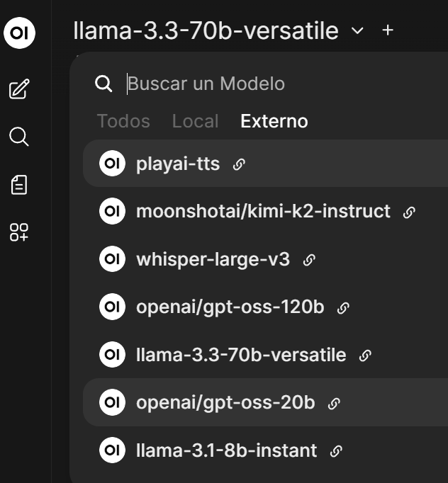Click link icon next to playai-tts

click(x=240, y=164)
